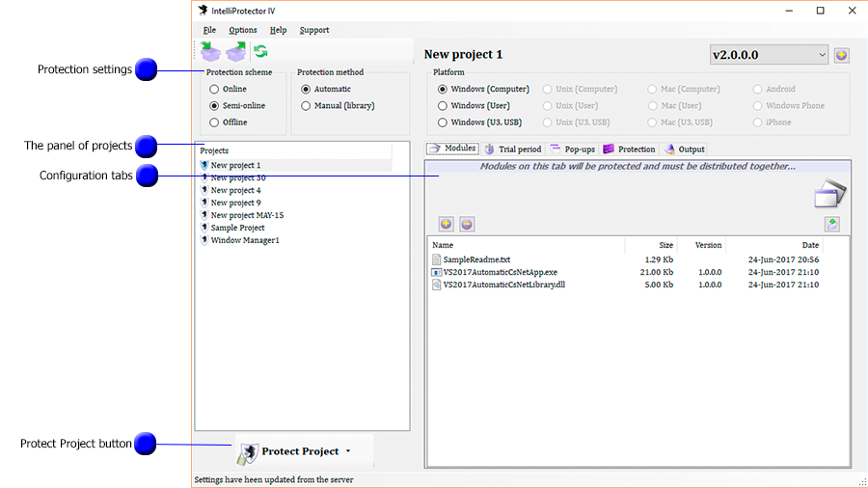The image size is (868, 488).
Task: Open the Protect Project dropdown arrow
Action: [348, 451]
